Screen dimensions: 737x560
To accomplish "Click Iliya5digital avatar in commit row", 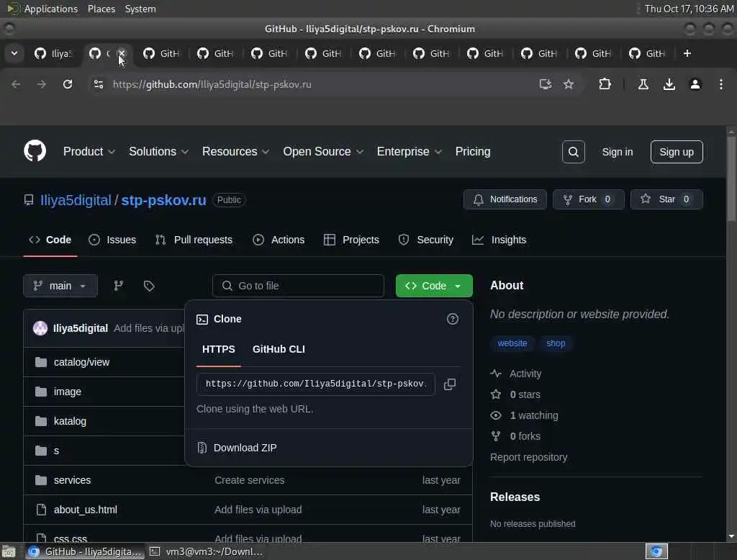I will 40,328.
